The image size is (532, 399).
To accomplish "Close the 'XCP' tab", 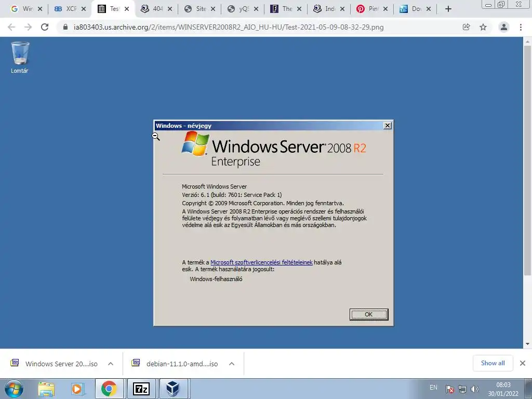I will [84, 9].
